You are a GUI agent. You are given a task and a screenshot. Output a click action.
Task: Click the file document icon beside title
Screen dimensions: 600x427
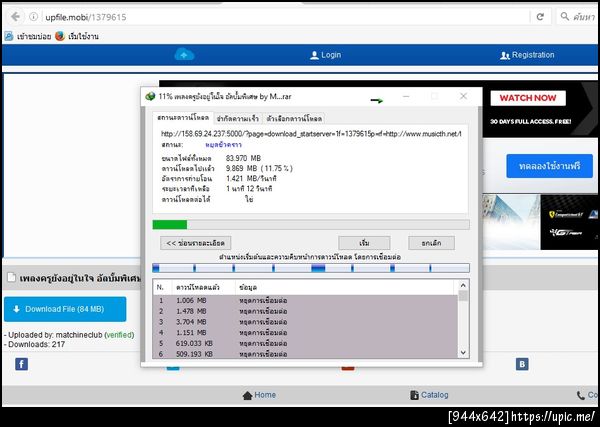(x=11, y=277)
